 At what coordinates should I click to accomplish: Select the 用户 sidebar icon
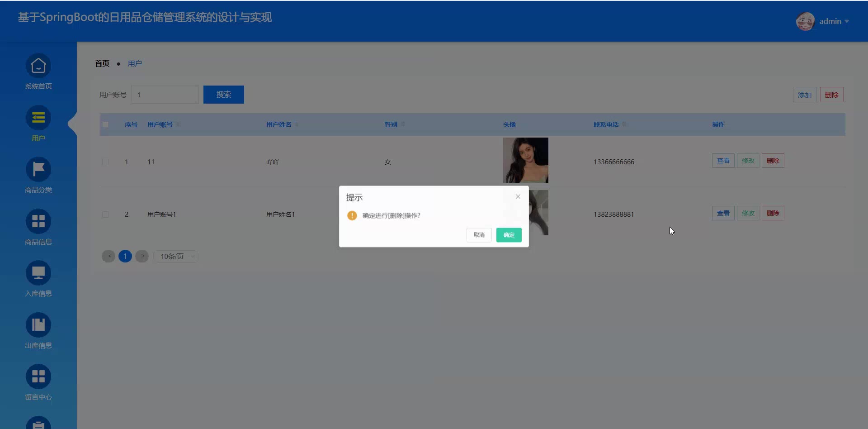pyautogui.click(x=38, y=118)
